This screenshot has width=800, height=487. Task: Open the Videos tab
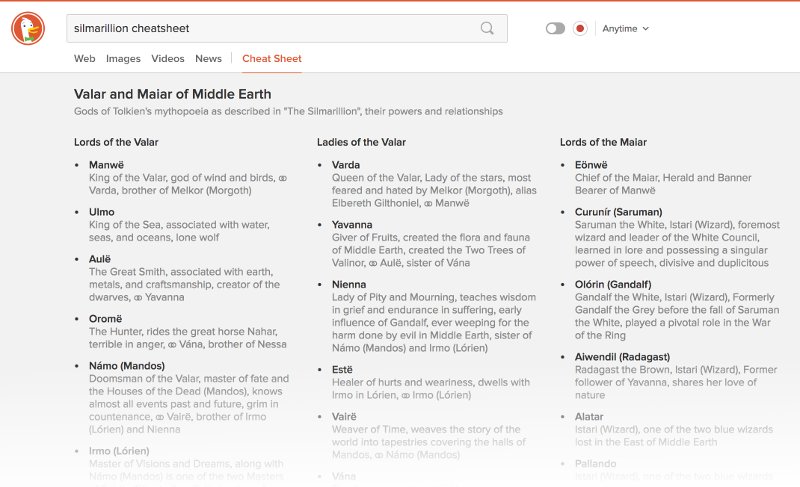(x=168, y=59)
